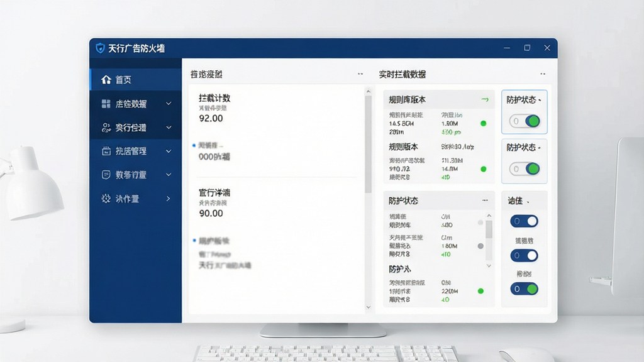The height and width of the screenshot is (362, 644).
Task: Click the green arrow in 规则库版本 header
Action: coord(485,100)
